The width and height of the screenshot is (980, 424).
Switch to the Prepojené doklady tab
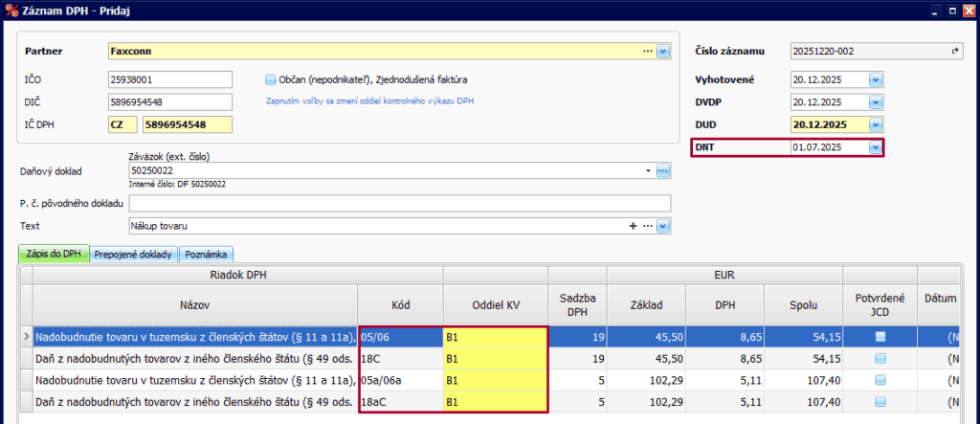click(x=133, y=255)
